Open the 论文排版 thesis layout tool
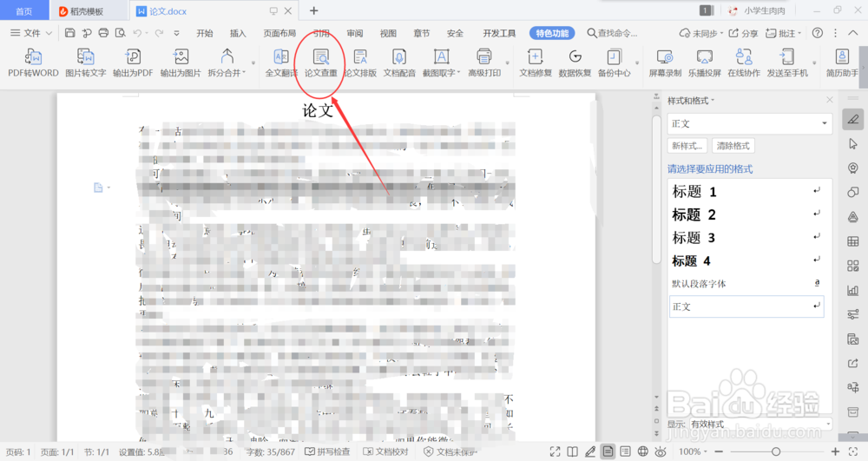868x461 pixels. pos(360,63)
